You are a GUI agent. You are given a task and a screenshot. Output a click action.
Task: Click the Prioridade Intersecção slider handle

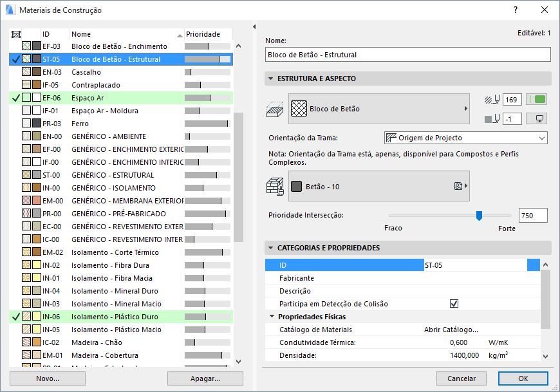point(479,215)
